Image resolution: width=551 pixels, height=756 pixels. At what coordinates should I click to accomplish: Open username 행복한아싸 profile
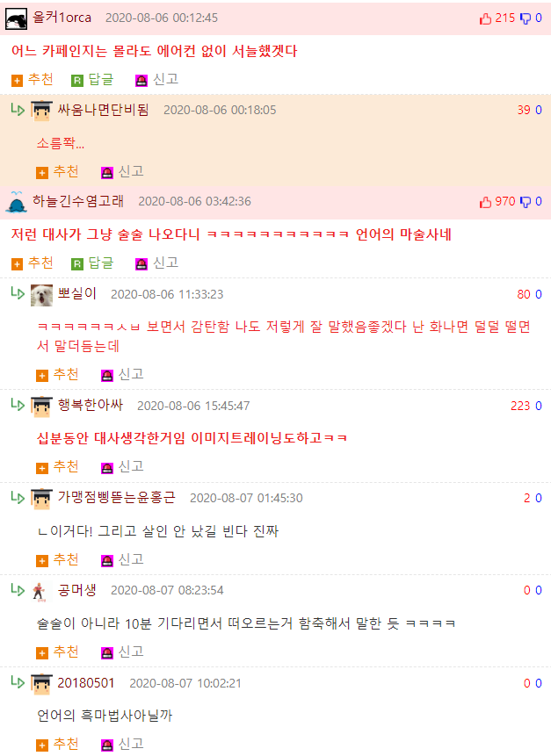click(91, 405)
